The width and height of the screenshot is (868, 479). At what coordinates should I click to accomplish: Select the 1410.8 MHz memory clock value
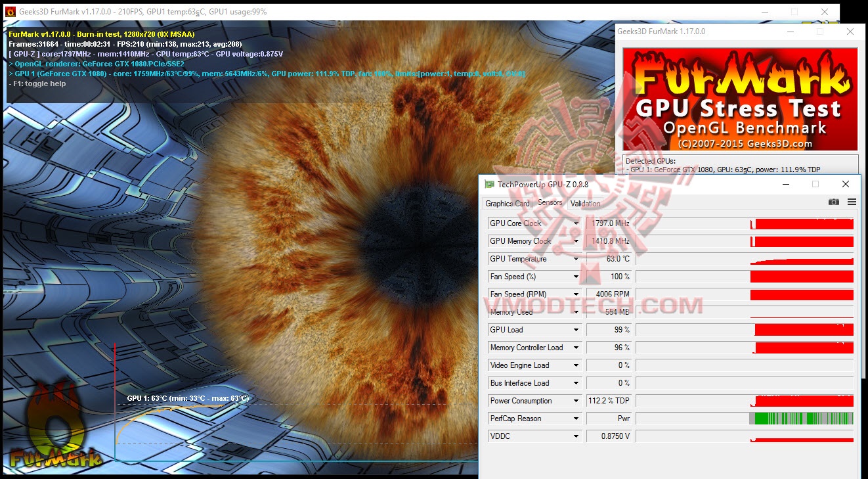[609, 241]
